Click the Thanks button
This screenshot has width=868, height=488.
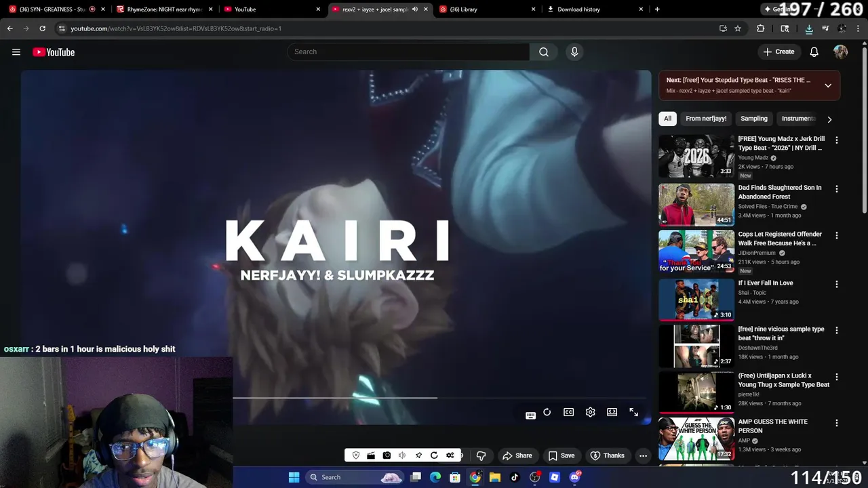pyautogui.click(x=607, y=455)
